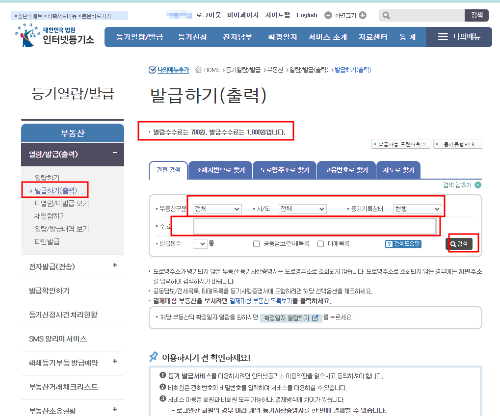
Task: Click the 주소 address input field
Action: click(315, 227)
